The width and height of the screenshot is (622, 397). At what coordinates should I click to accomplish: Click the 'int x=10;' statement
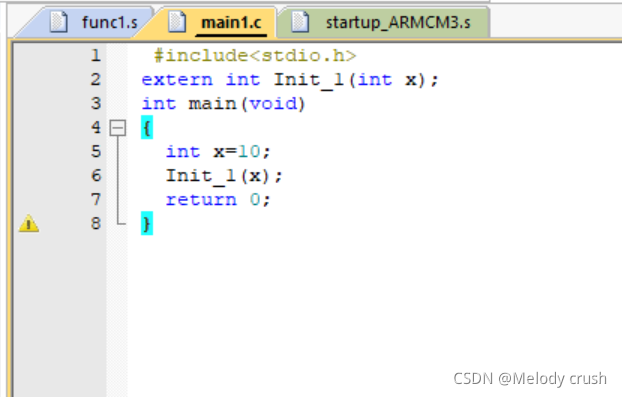218,152
